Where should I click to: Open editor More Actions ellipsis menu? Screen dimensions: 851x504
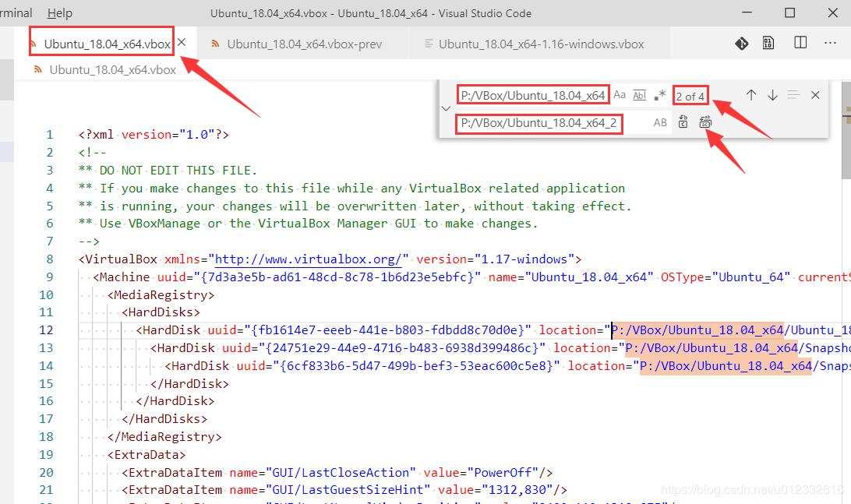click(830, 43)
